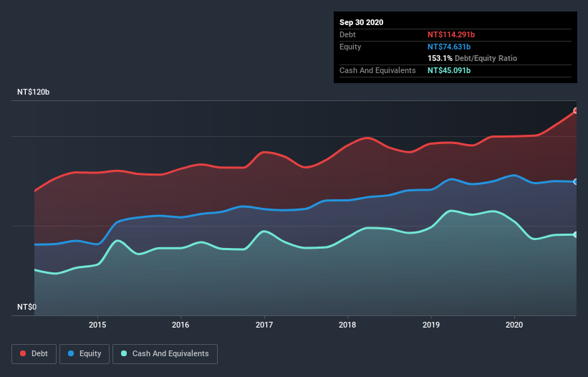
Task: Click the 2017 x-axis label
Action: pyautogui.click(x=264, y=325)
